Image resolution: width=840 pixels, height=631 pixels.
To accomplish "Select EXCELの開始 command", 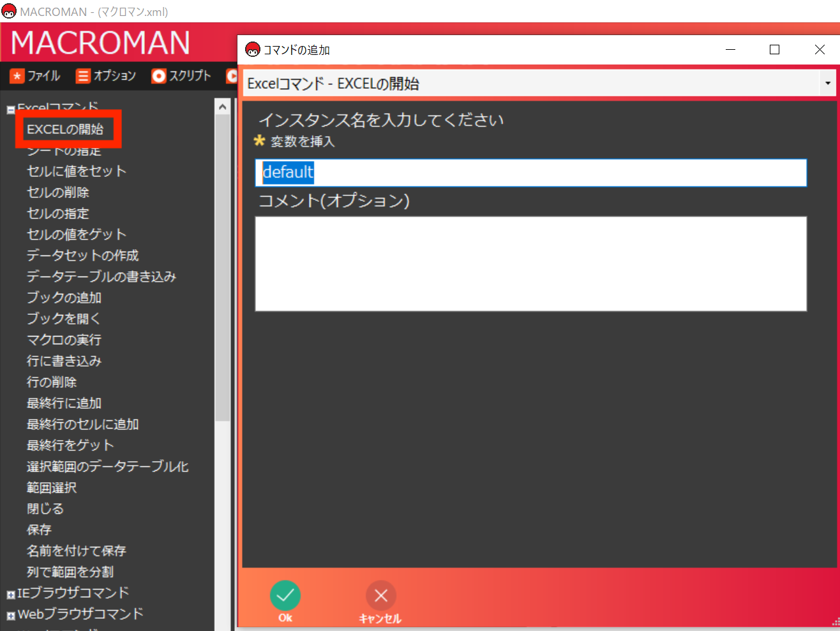I will coord(65,129).
